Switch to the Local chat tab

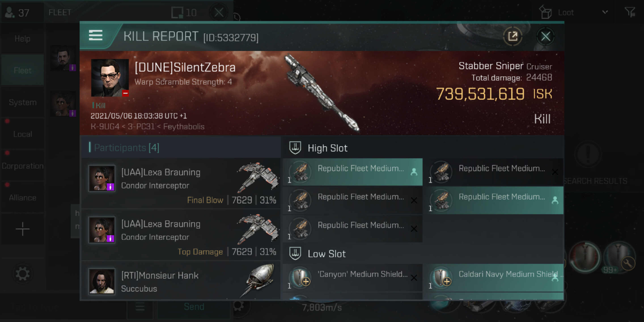coord(23,134)
